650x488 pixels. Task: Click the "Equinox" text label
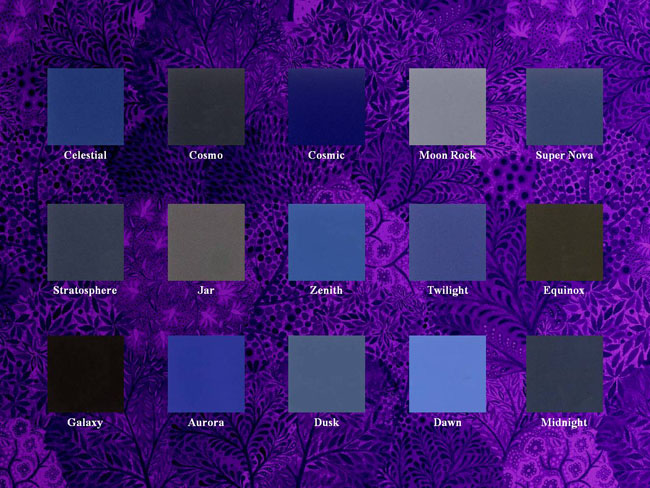[564, 291]
